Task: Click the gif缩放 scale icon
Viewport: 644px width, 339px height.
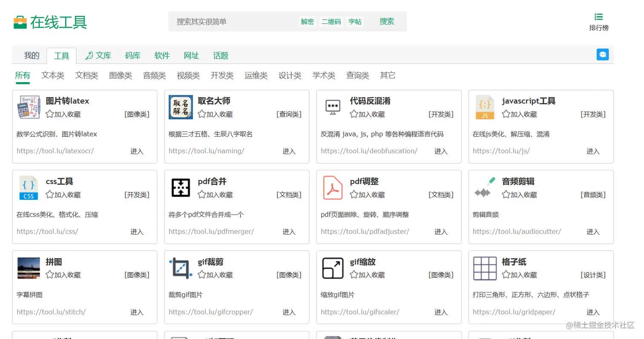Action: [333, 268]
